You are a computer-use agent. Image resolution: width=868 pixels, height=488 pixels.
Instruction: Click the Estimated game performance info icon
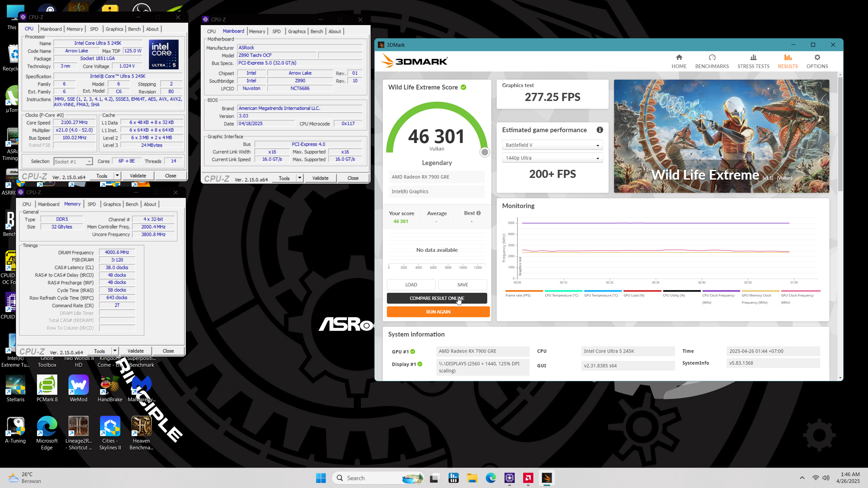click(x=600, y=130)
